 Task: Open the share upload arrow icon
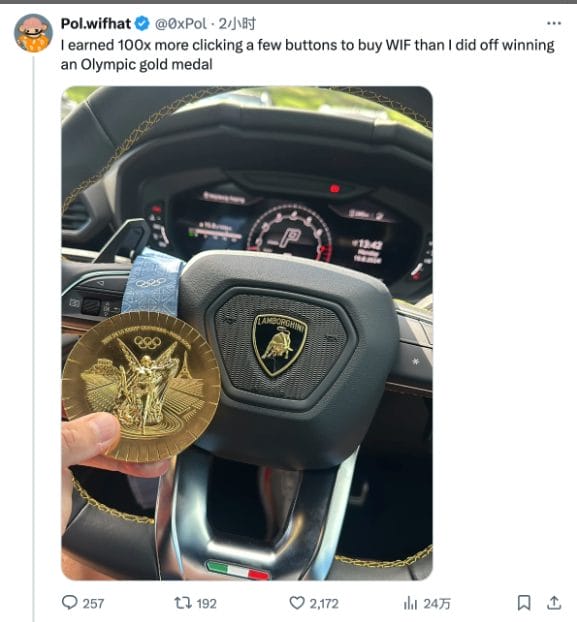[x=554, y=603]
